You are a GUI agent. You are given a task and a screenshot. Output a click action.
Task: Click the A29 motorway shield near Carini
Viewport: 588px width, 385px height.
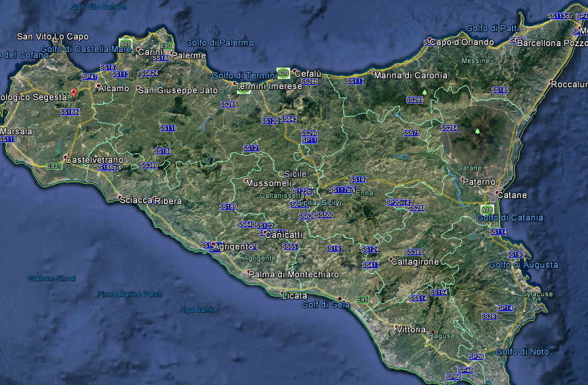(125, 43)
